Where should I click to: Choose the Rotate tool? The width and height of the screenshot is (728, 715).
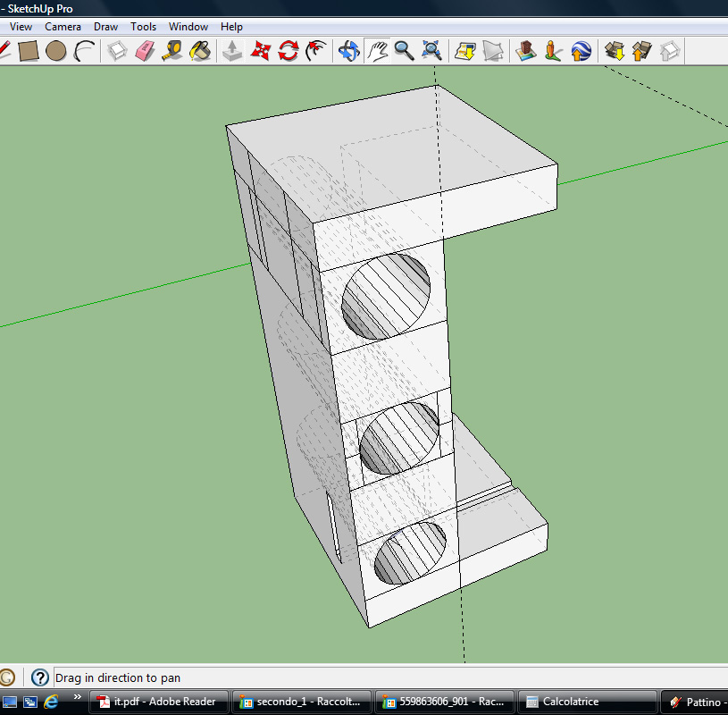(288, 51)
